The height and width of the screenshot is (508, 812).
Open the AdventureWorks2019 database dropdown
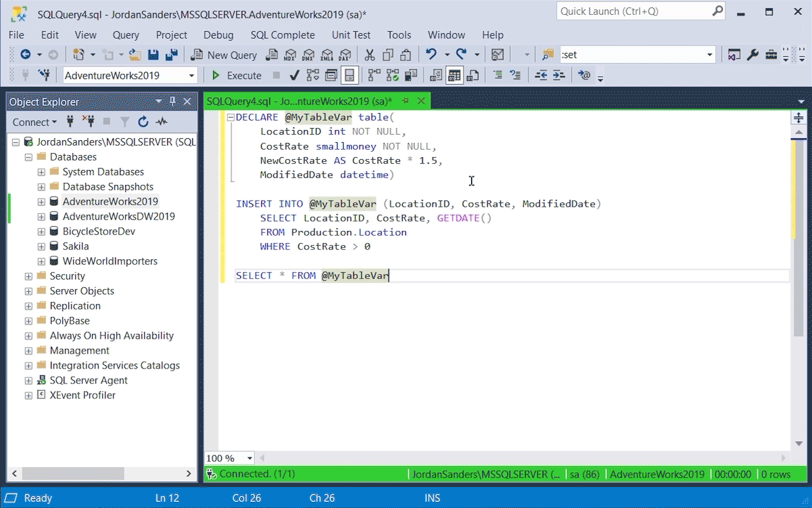click(x=191, y=75)
